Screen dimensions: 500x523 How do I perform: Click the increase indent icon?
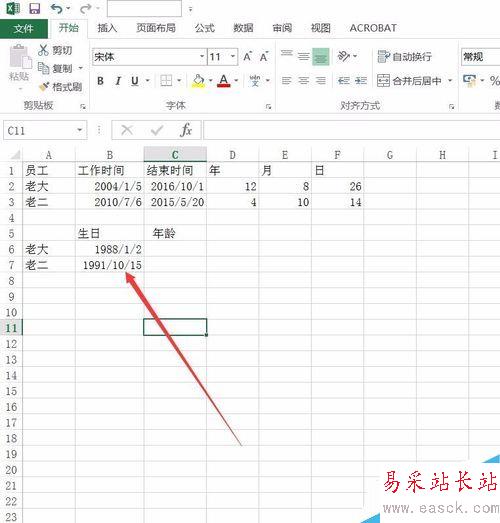[361, 80]
